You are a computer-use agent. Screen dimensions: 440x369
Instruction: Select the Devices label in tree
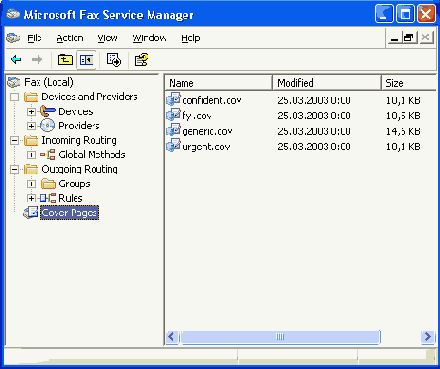coord(76,111)
